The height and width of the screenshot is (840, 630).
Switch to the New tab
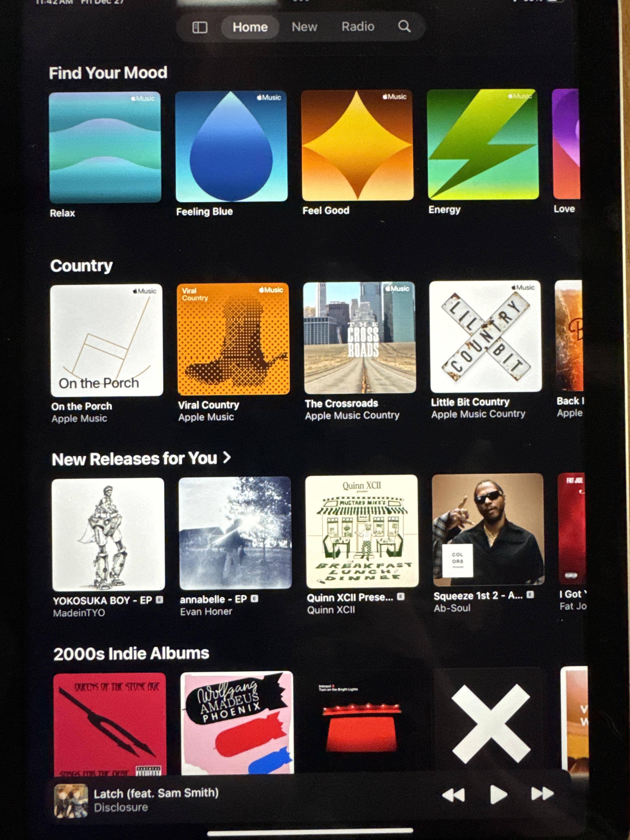[x=304, y=27]
